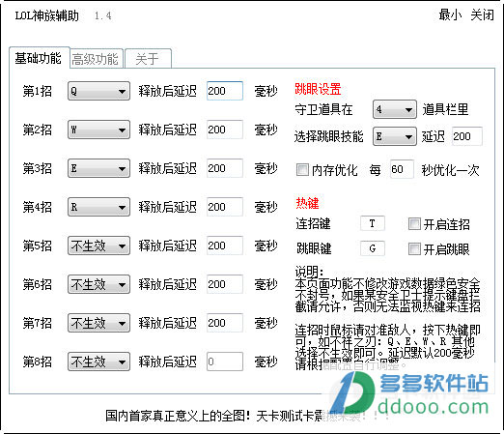Open the 关于 tab
504x434 pixels.
[148, 59]
